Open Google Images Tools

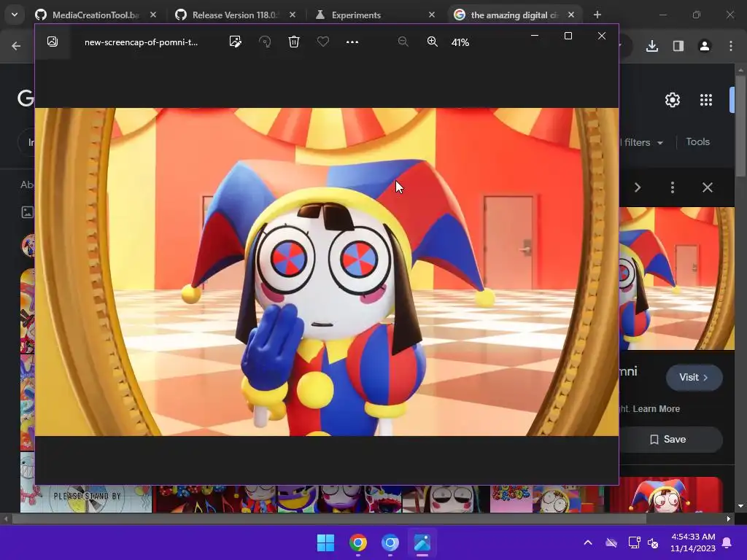697,142
